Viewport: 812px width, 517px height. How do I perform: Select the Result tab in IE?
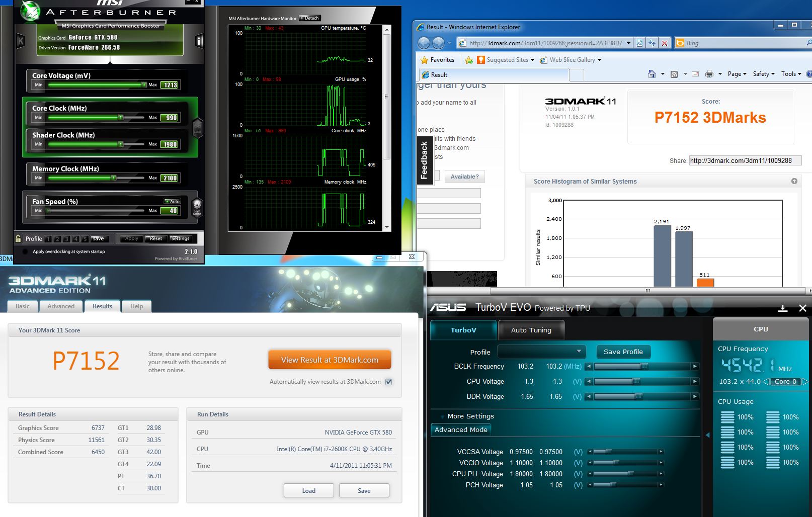click(494, 75)
